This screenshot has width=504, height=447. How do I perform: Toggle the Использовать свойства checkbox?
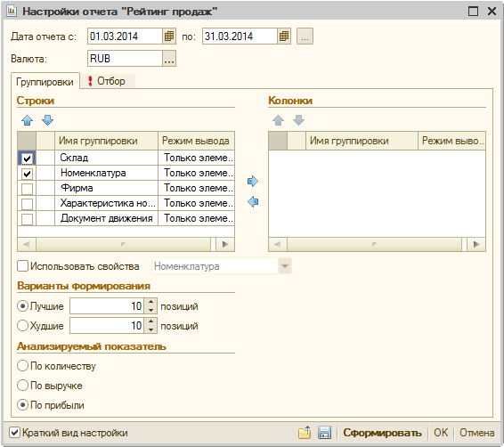point(22,266)
